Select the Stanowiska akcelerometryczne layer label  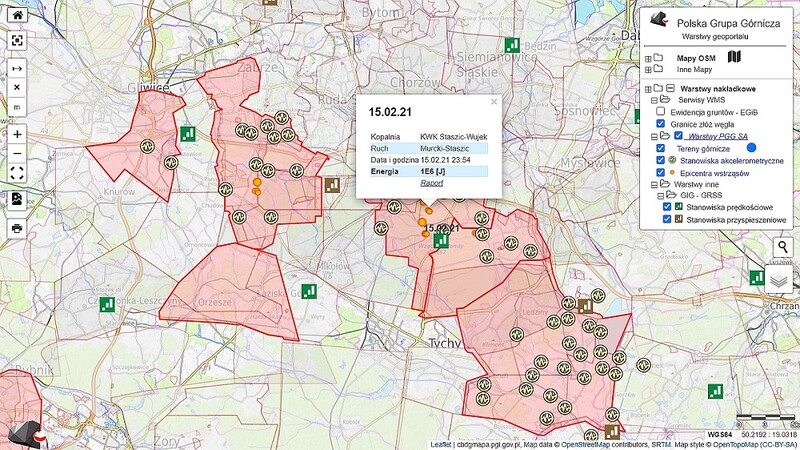(x=730, y=160)
